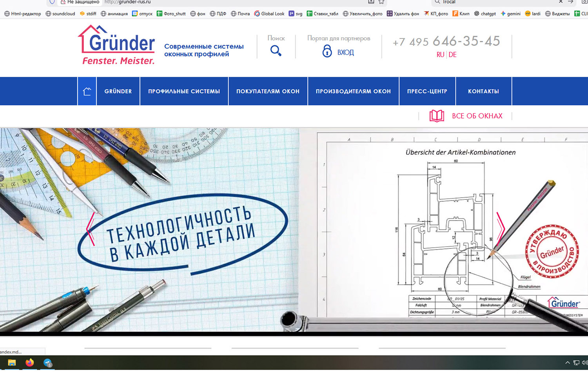Click the ВХОД login link

tap(345, 53)
